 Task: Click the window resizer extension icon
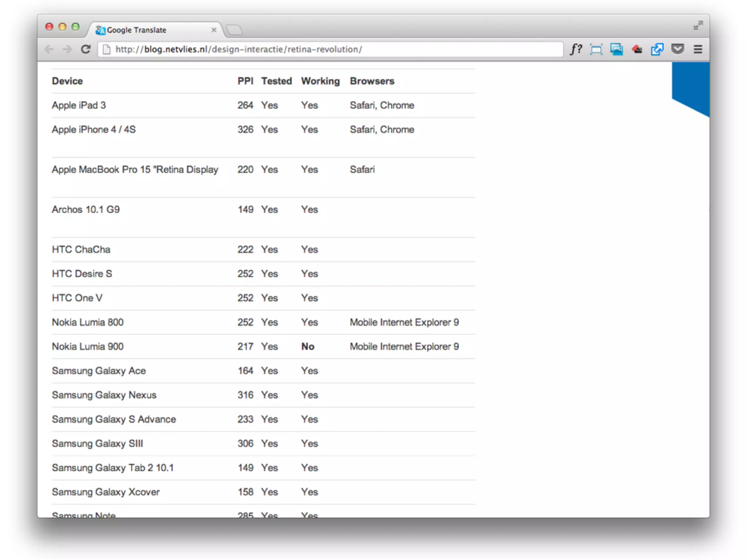tap(596, 49)
